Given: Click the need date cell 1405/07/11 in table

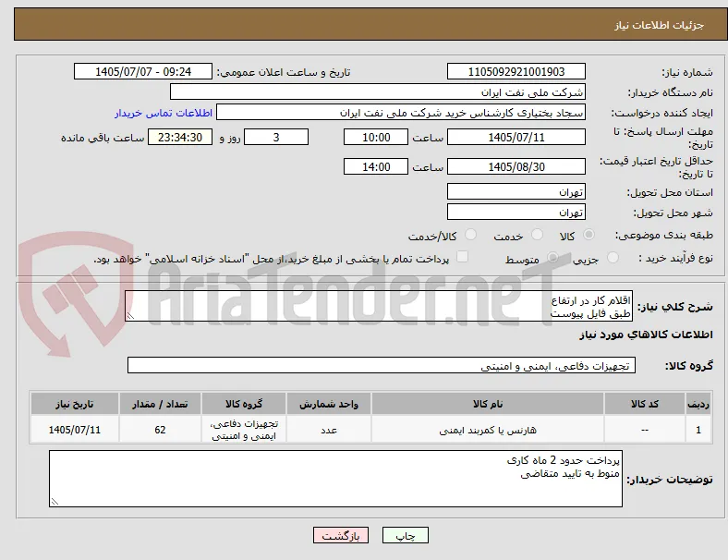Looking at the screenshot, I should (75, 430).
